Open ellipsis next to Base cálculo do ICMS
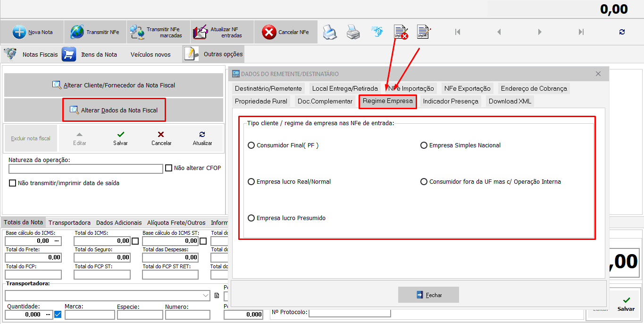 pyautogui.click(x=57, y=241)
